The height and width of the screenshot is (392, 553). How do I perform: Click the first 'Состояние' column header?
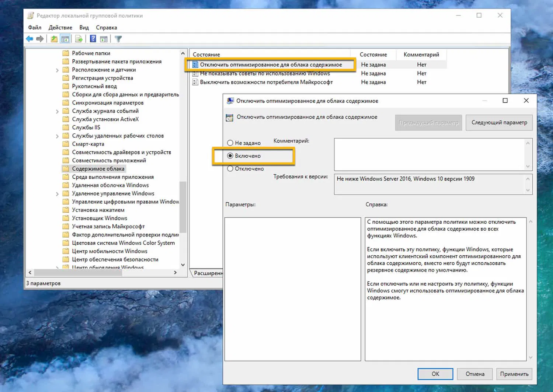pyautogui.click(x=269, y=55)
